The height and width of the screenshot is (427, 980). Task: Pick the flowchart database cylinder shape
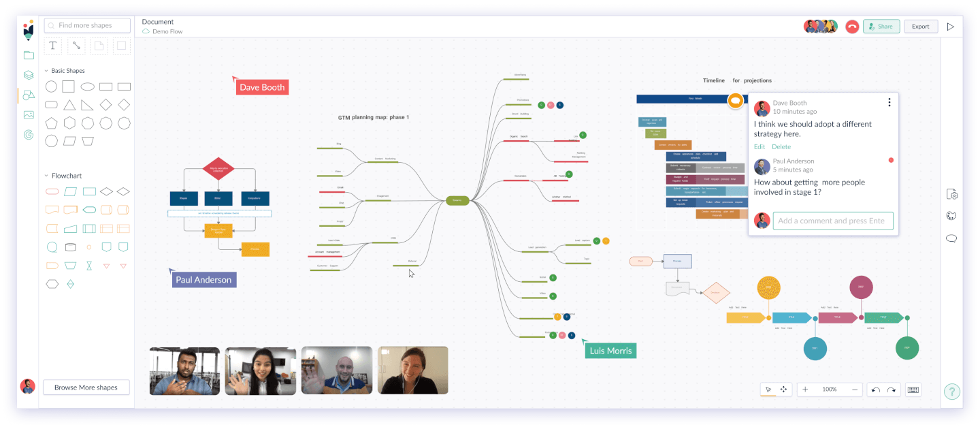[x=70, y=247]
